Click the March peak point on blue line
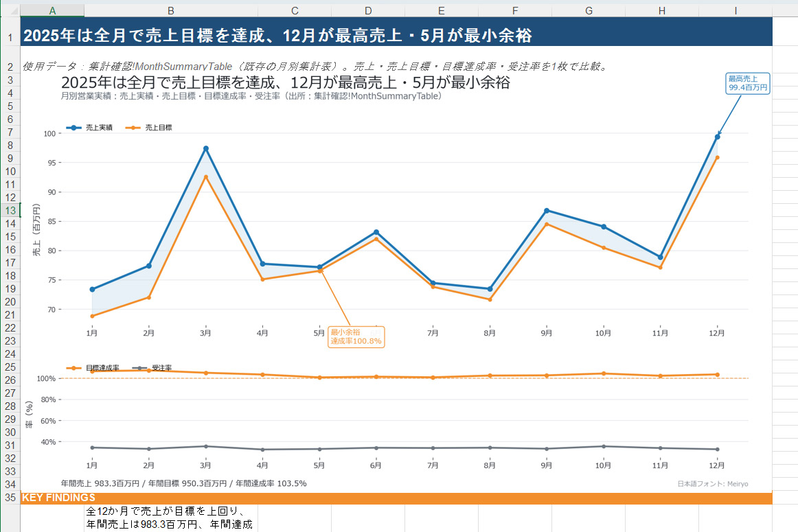This screenshot has height=532, width=798. [x=205, y=148]
